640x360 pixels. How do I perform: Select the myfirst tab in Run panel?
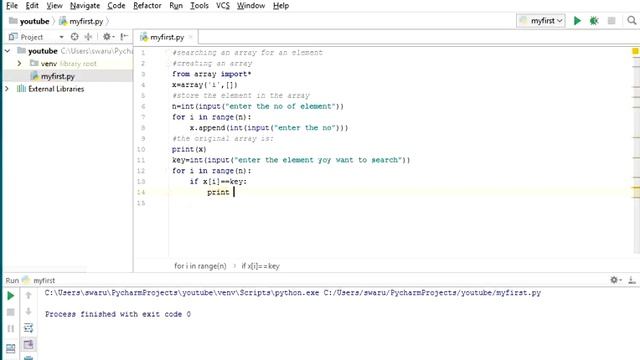pyautogui.click(x=39, y=280)
